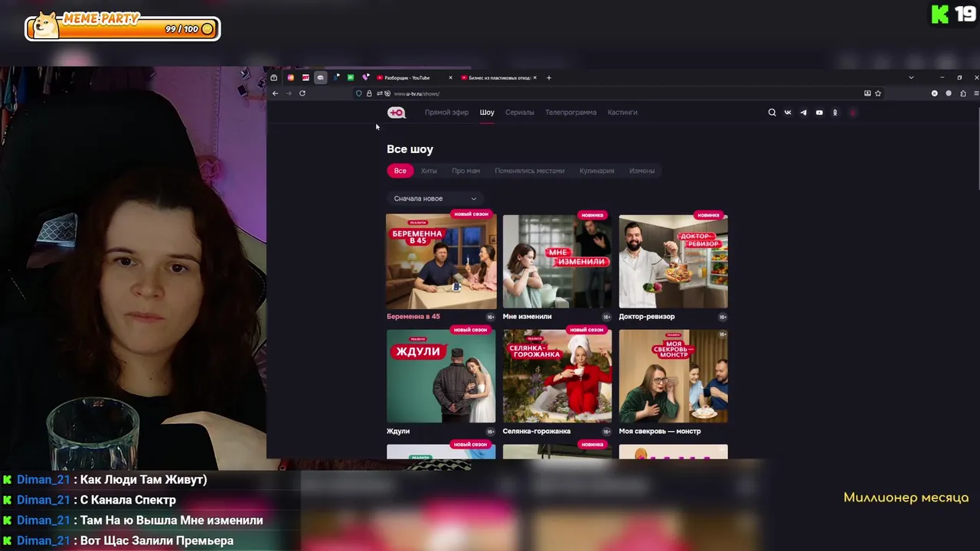The width and height of the screenshot is (980, 551).
Task: Click the Мне изменили title link
Action: tap(527, 316)
